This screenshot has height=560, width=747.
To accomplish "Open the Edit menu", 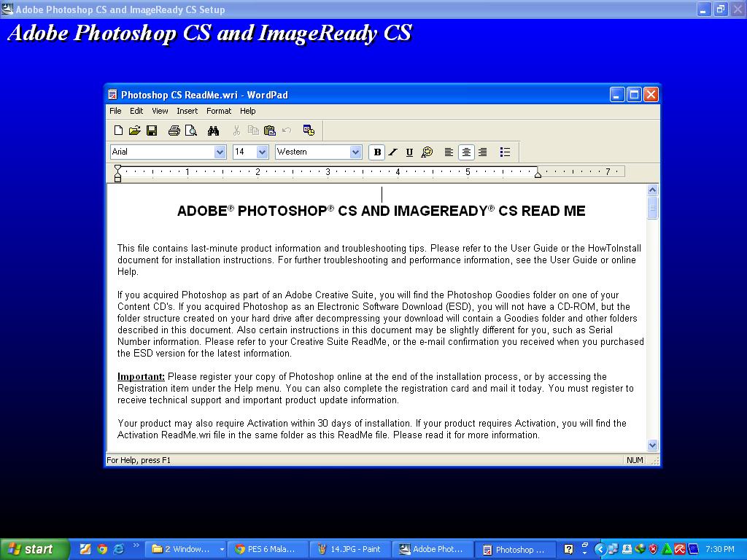I will (x=136, y=111).
